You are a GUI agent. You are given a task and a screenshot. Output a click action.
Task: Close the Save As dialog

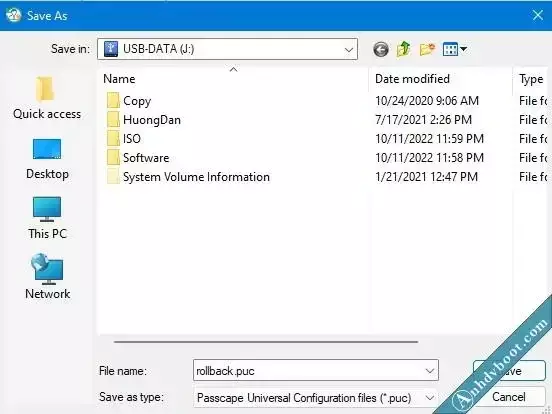pyautogui.click(x=538, y=15)
